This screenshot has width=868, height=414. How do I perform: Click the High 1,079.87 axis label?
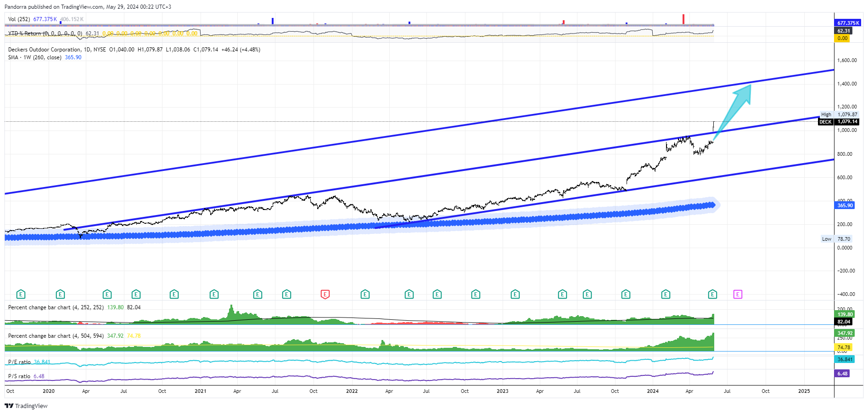839,114
